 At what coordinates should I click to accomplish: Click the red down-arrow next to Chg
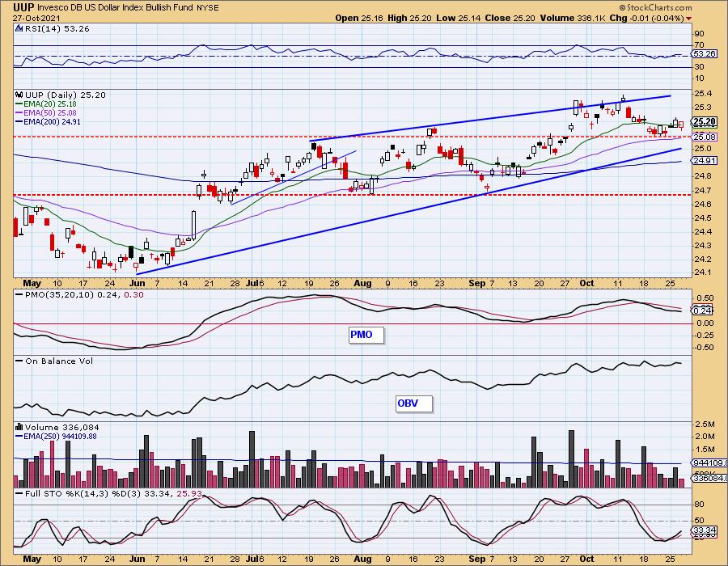tap(688, 19)
